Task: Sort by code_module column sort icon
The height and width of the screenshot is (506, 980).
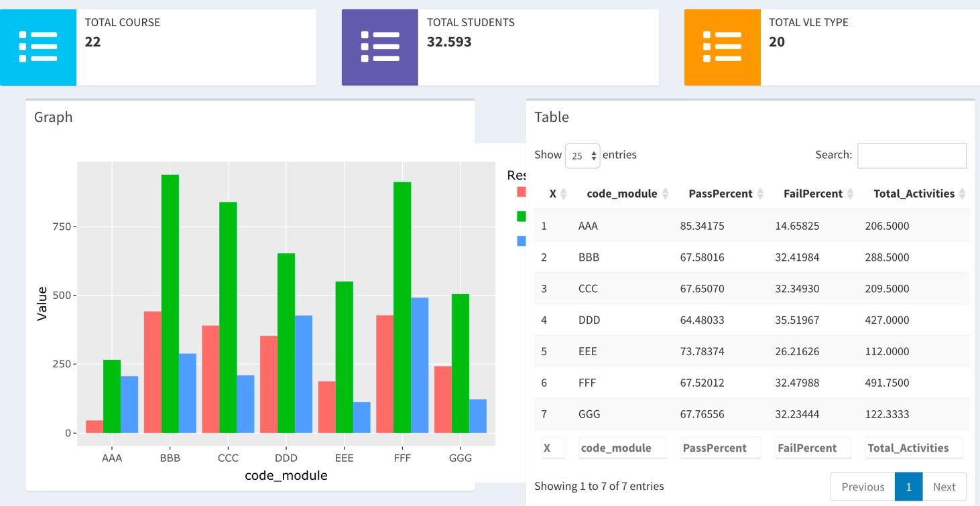Action: click(x=665, y=194)
